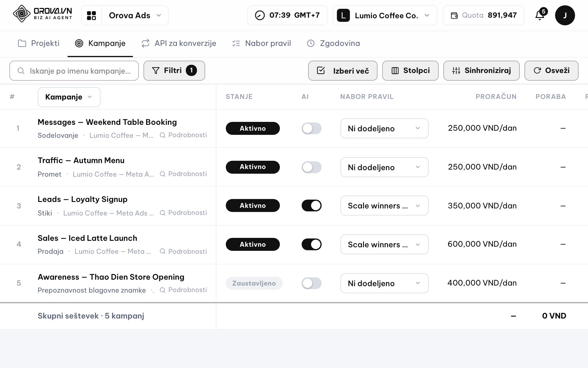Click the Orova.vn logo
The height and width of the screenshot is (368, 588).
[43, 14]
